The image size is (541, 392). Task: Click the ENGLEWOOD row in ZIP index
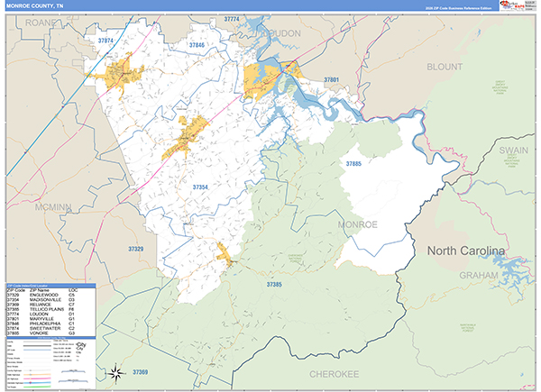coord(50,295)
